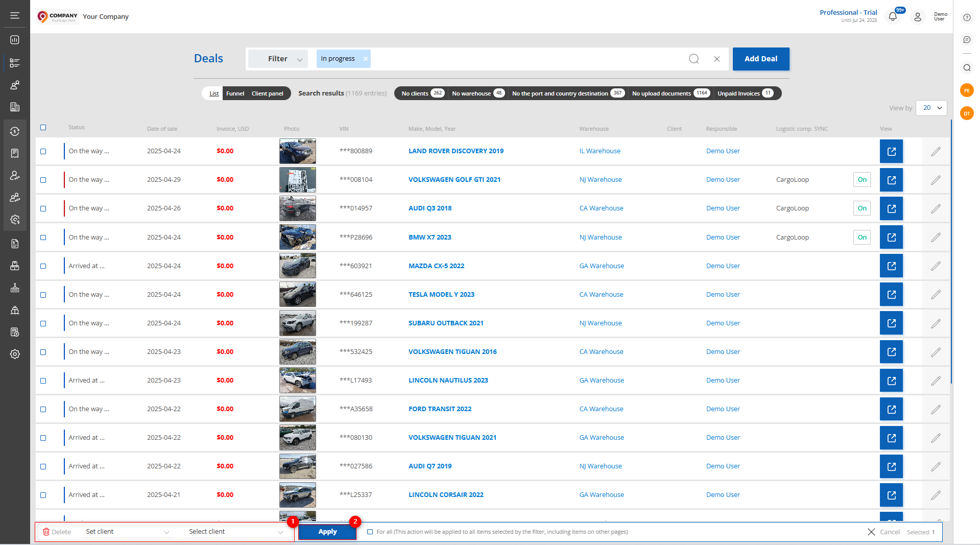The height and width of the screenshot is (545, 980).
Task: Filter by No warehouse 48
Action: (x=478, y=93)
